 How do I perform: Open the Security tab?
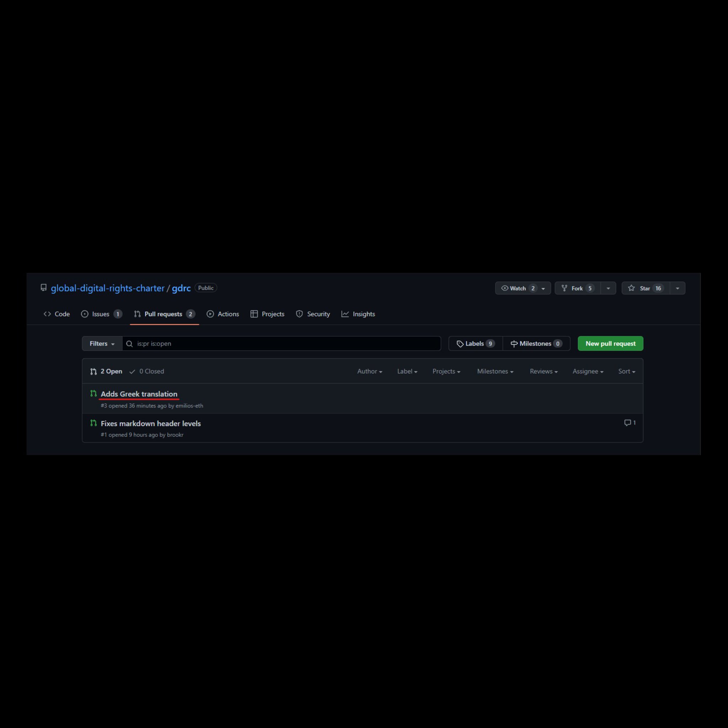coord(313,314)
